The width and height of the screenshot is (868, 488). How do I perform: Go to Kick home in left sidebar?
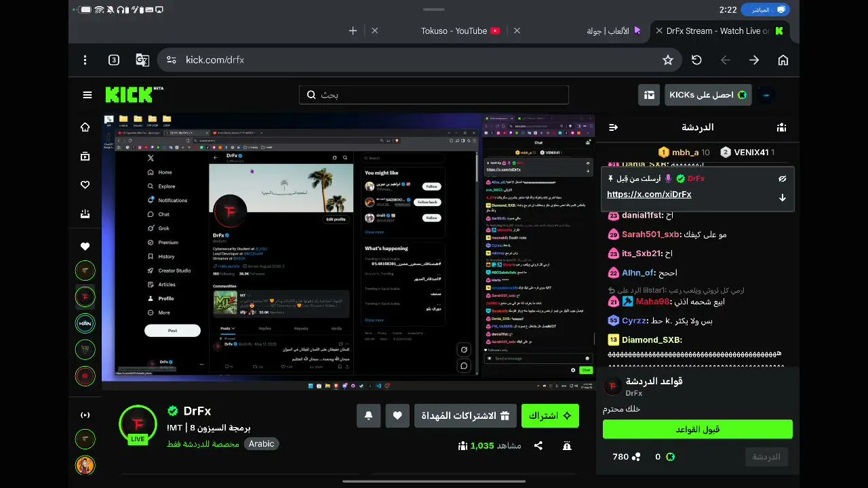[85, 127]
